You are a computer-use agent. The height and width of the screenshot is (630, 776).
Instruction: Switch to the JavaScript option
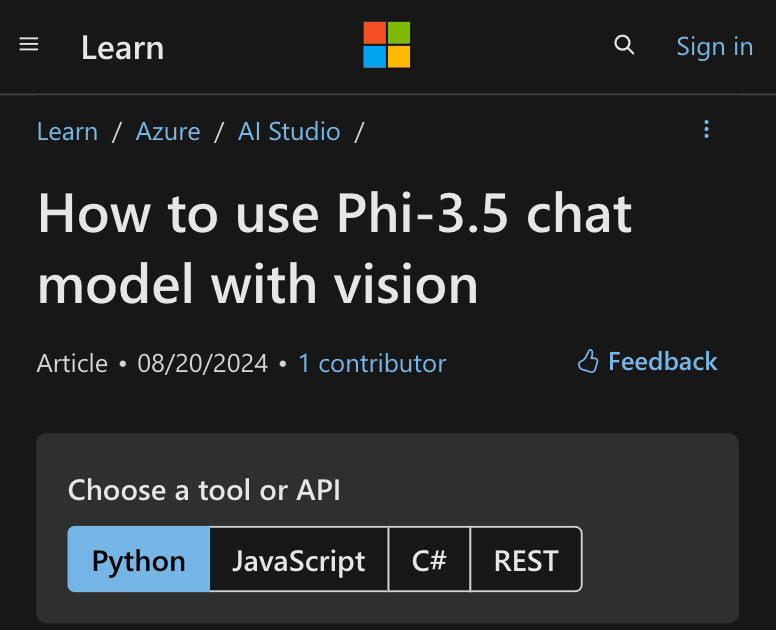click(x=299, y=560)
